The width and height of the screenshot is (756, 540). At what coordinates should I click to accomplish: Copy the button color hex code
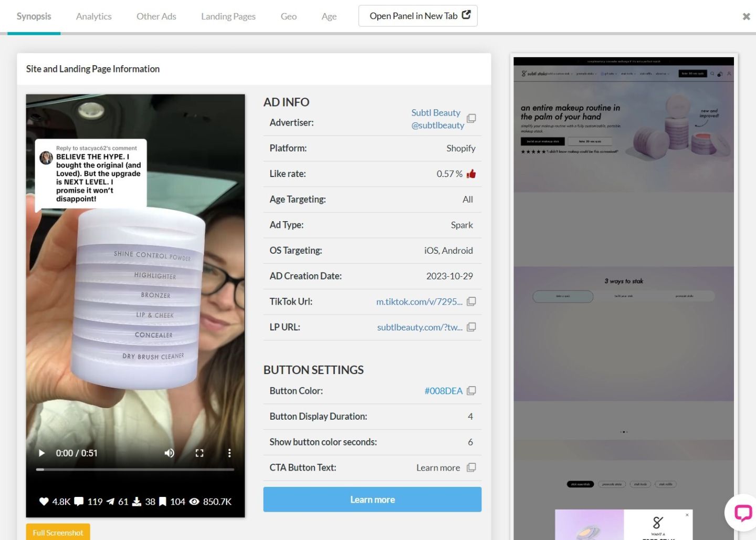[x=471, y=391]
